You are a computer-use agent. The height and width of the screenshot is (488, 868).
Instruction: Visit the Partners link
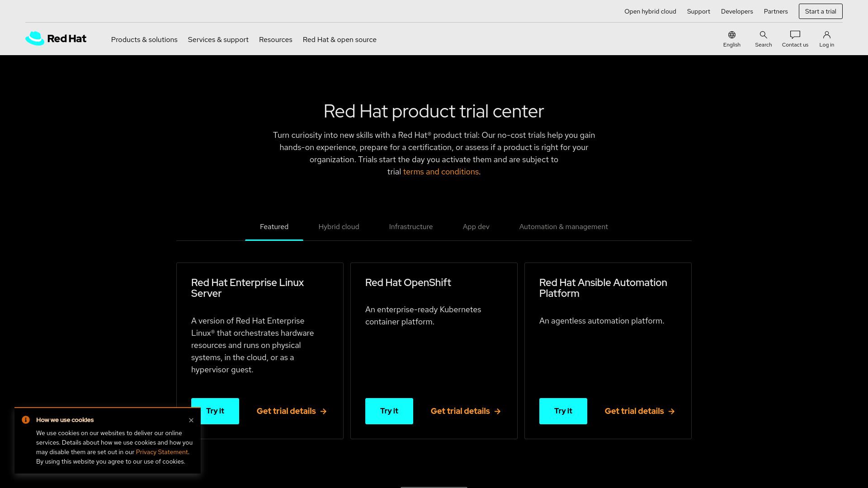coord(775,11)
